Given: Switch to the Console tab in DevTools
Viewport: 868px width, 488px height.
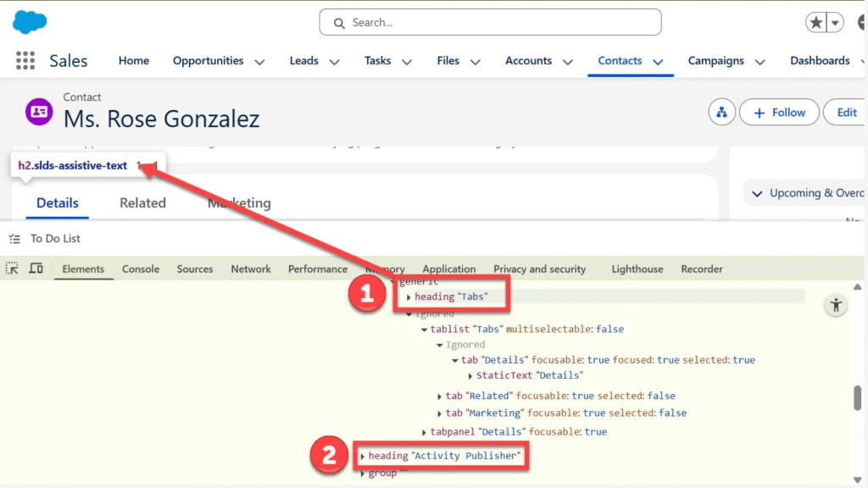Looking at the screenshot, I should (x=140, y=269).
